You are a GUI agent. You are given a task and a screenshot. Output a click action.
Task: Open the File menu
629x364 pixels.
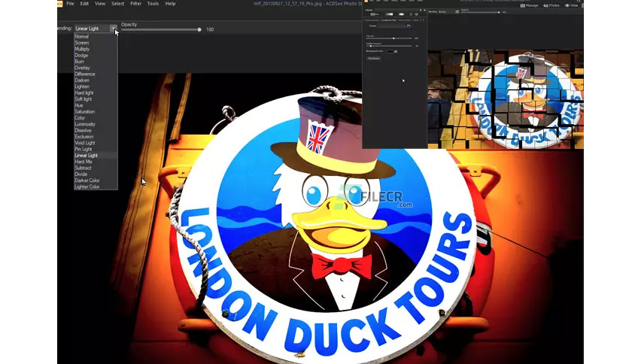pyautogui.click(x=70, y=4)
